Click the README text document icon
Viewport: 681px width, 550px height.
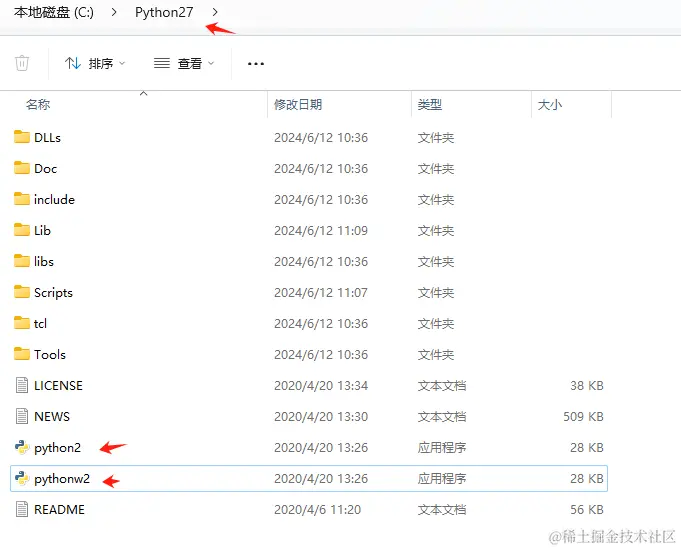pos(22,509)
